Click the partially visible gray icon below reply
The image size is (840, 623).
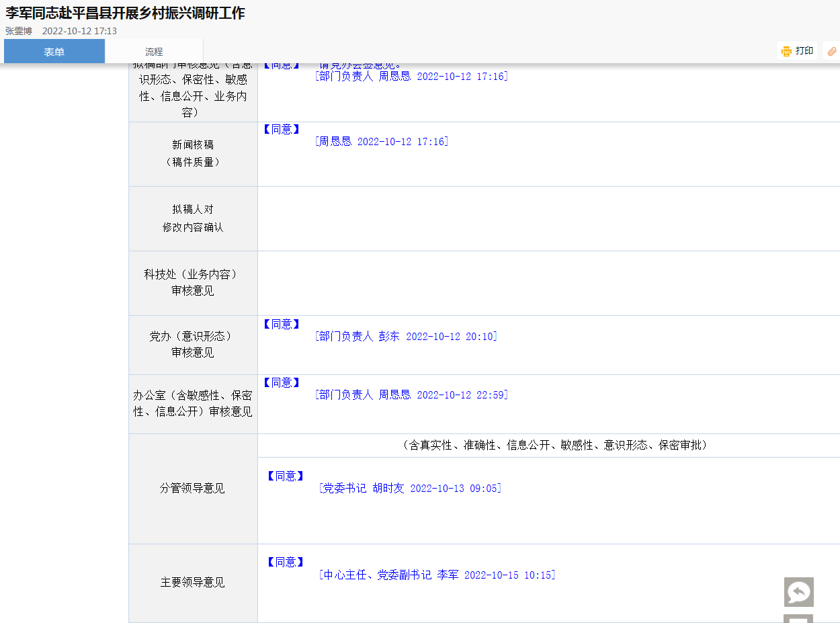tap(798, 618)
